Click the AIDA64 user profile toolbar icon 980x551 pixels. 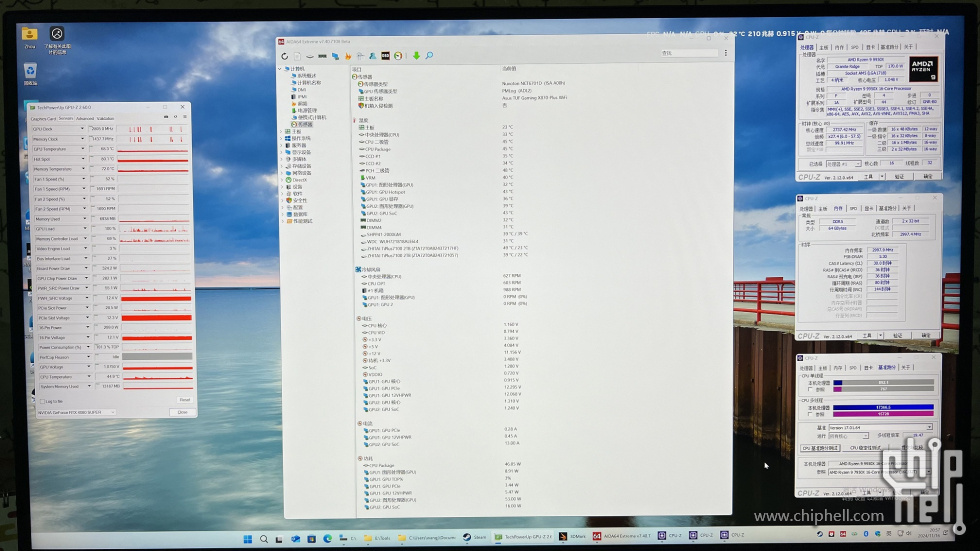pyautogui.click(x=372, y=56)
